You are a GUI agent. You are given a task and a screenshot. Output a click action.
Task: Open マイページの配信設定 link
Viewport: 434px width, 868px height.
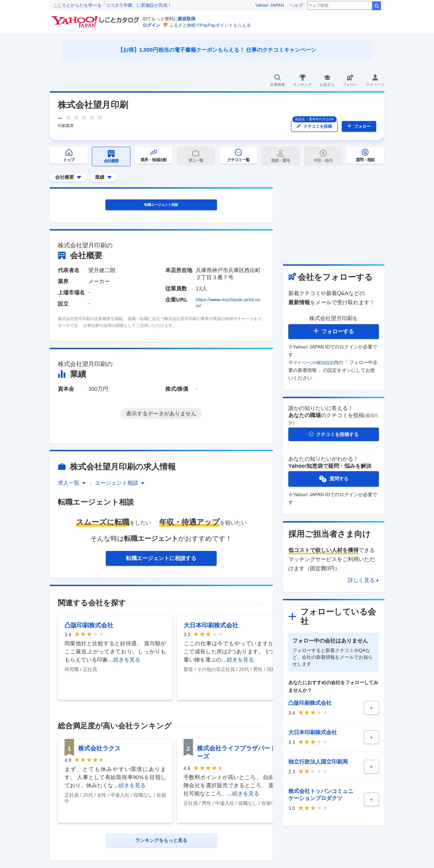click(x=313, y=362)
